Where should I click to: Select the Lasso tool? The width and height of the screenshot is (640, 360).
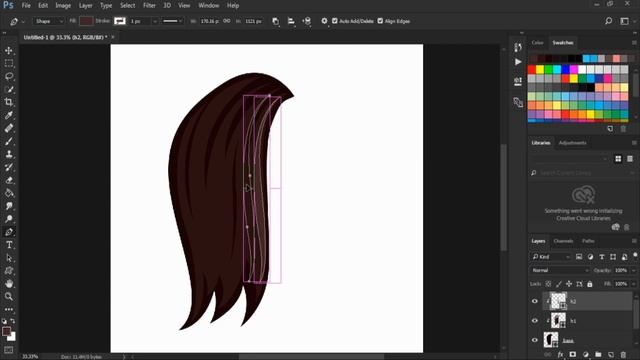point(9,76)
